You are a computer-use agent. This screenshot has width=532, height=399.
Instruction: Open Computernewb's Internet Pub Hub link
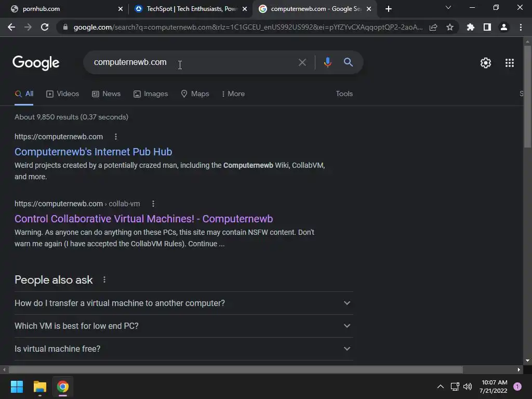pyautogui.click(x=94, y=152)
